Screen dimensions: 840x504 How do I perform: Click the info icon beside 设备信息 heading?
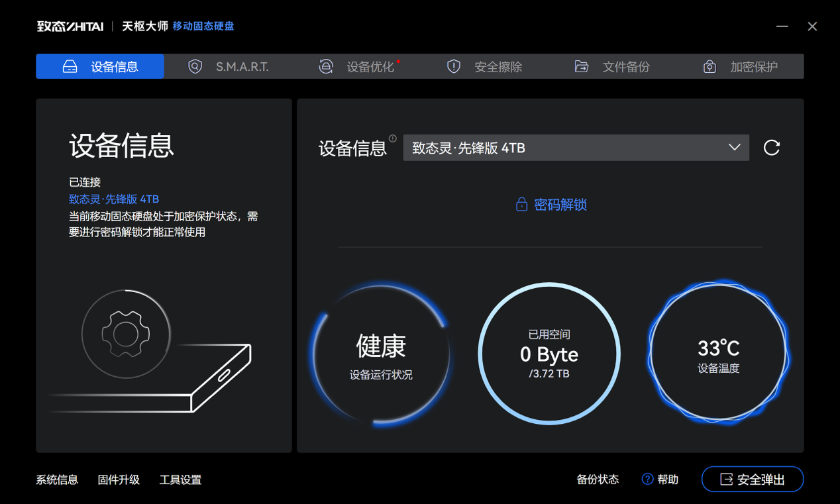pos(393,138)
